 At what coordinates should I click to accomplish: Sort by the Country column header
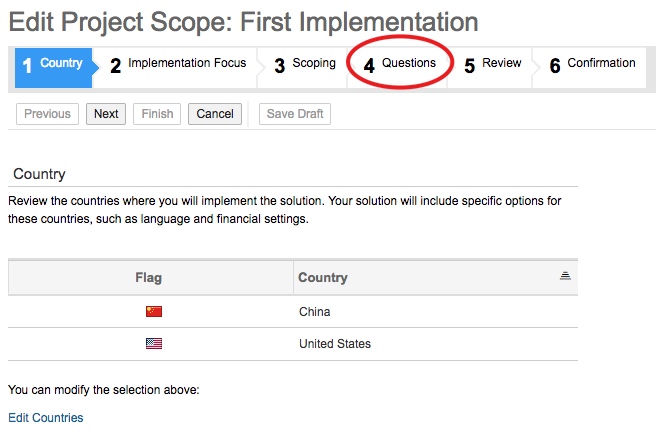(x=323, y=278)
